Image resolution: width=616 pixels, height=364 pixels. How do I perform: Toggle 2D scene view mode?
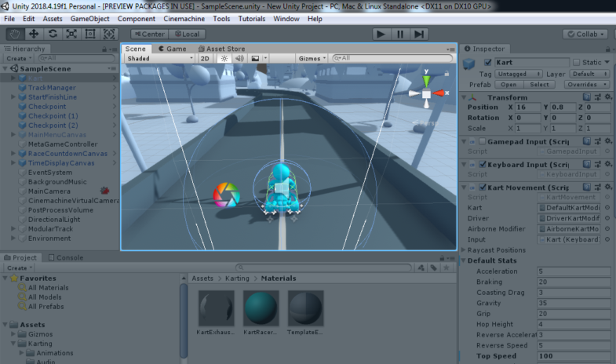[205, 58]
